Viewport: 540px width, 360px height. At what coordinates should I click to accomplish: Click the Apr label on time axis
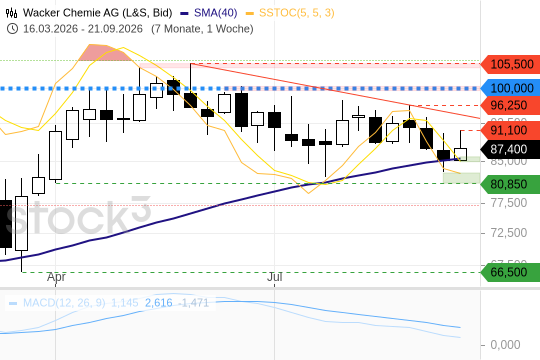tap(56, 277)
